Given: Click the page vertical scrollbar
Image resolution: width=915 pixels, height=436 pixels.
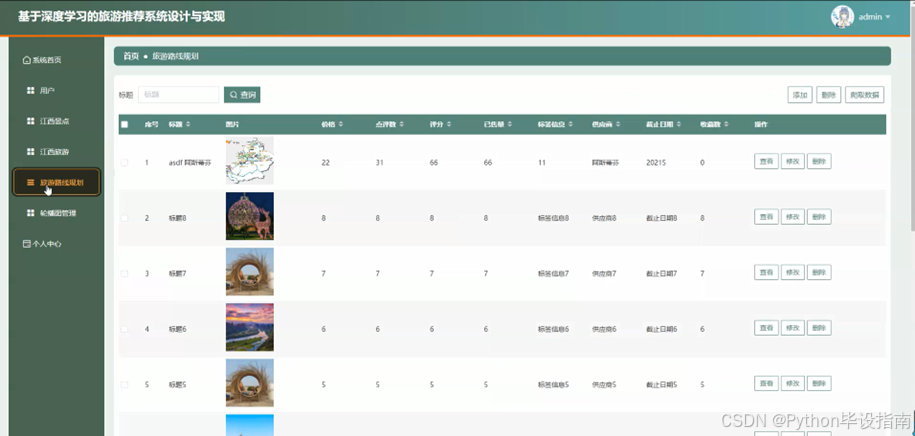Looking at the screenshot, I should pyautogui.click(x=912, y=117).
